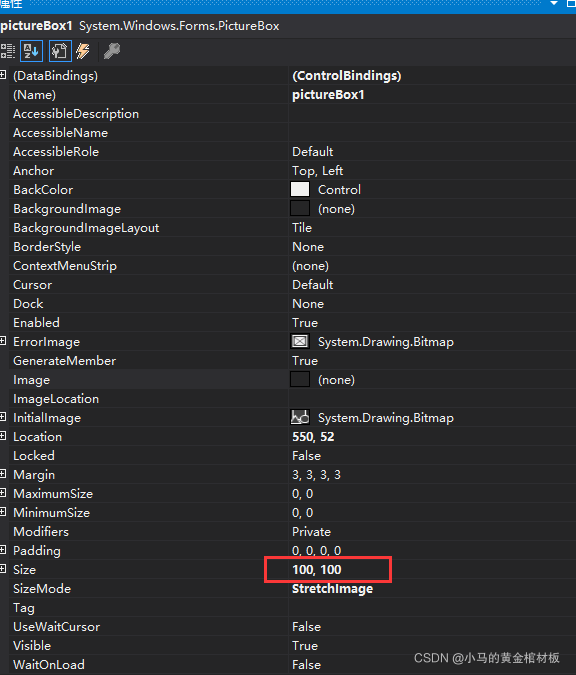This screenshot has width=576, height=675.
Task: Click the InitialImage bitmap preview icon
Action: (300, 418)
